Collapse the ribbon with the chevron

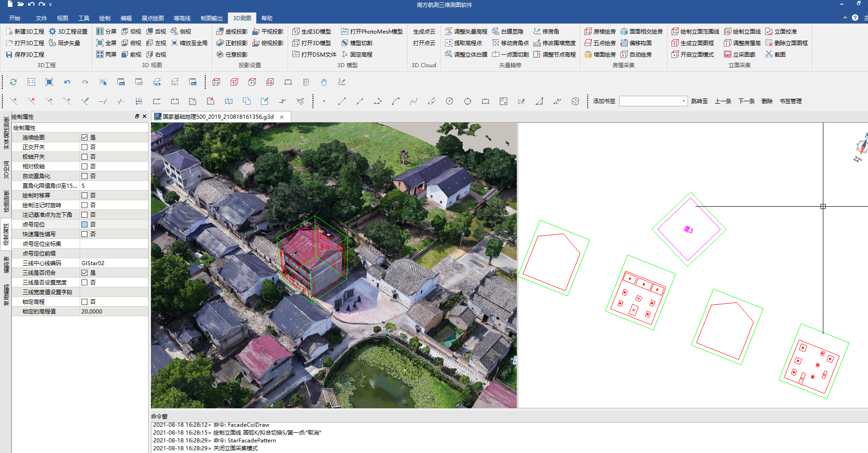coord(845,18)
